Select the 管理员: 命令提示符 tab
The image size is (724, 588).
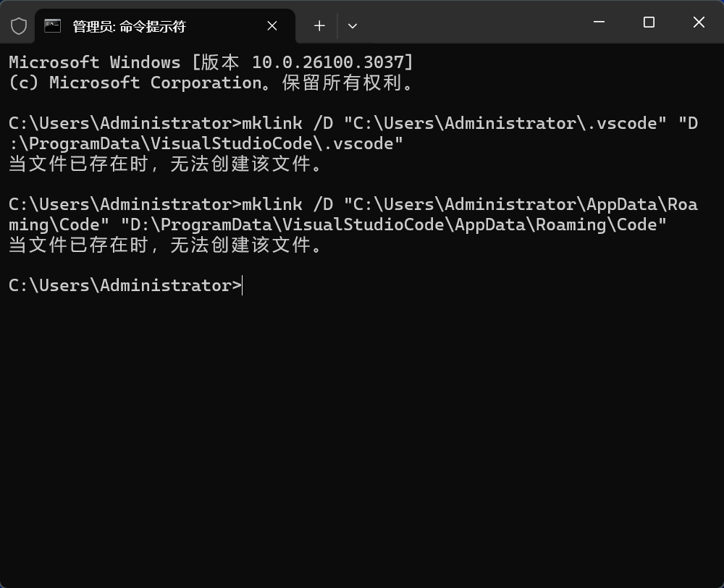coord(130,26)
